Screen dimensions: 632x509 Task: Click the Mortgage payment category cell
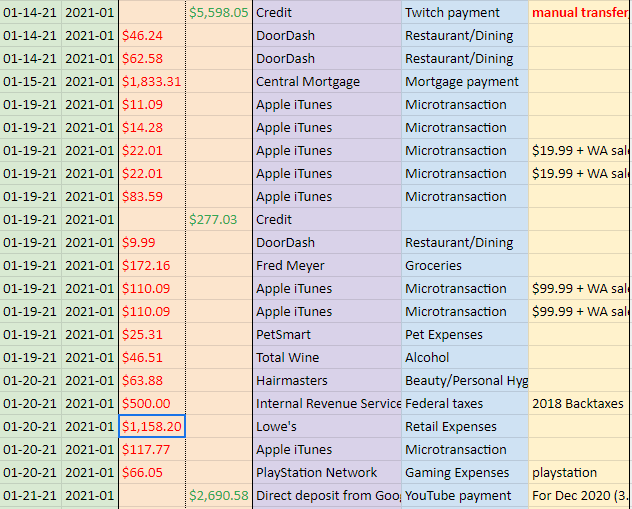point(465,81)
